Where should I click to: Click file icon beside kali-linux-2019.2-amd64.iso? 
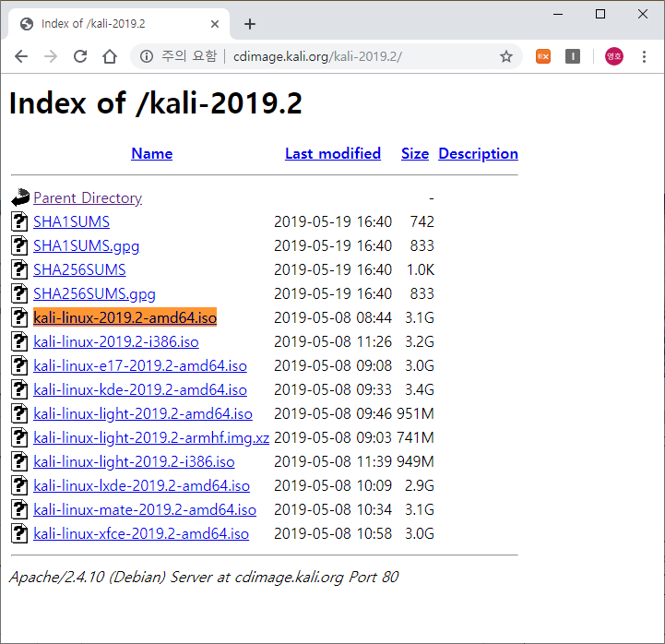click(19, 317)
